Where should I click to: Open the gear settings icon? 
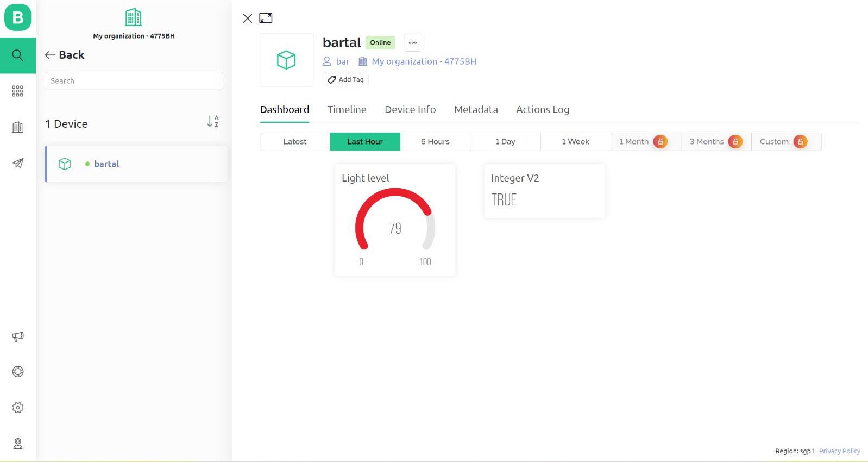coord(18,408)
